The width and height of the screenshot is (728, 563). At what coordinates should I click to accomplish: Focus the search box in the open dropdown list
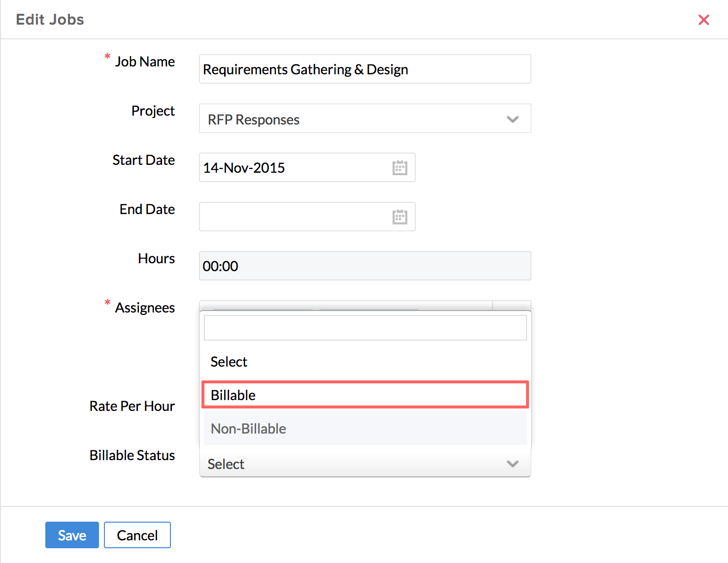(364, 328)
